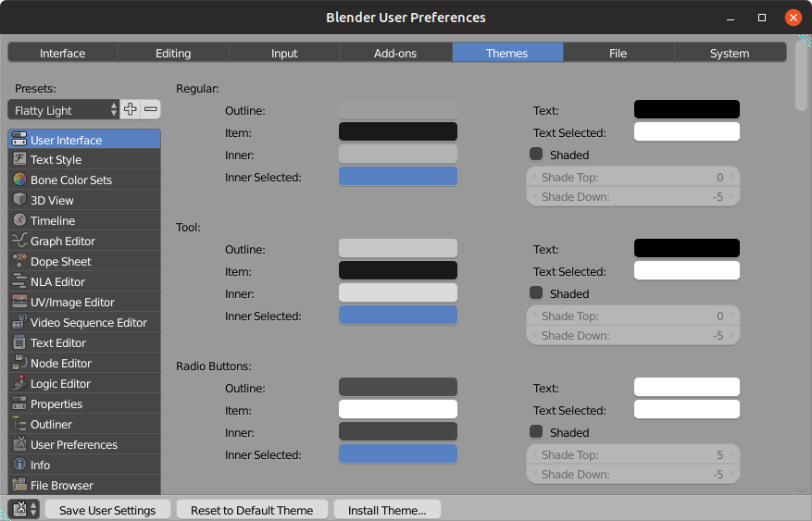
Task: Pick the Regular Text color swatch
Action: click(687, 110)
